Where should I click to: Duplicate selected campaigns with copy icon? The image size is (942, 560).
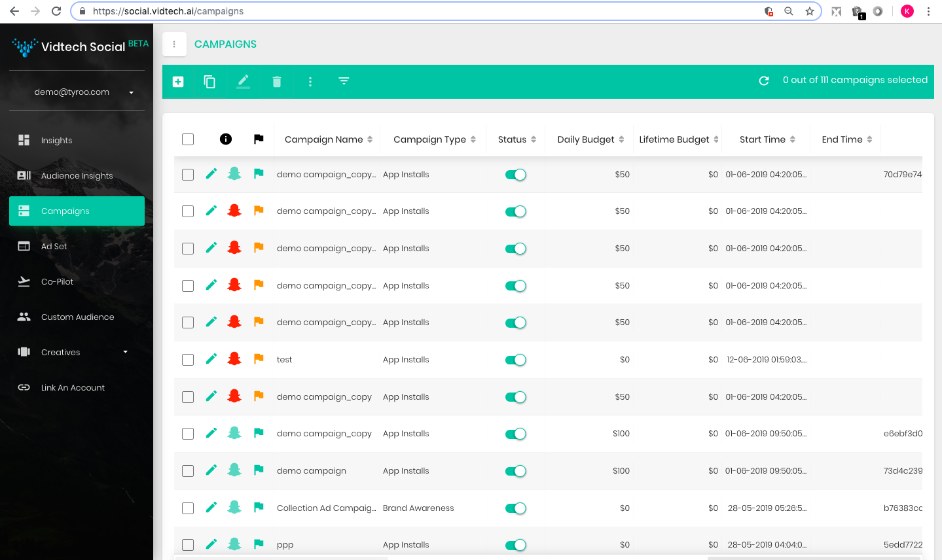click(x=209, y=82)
